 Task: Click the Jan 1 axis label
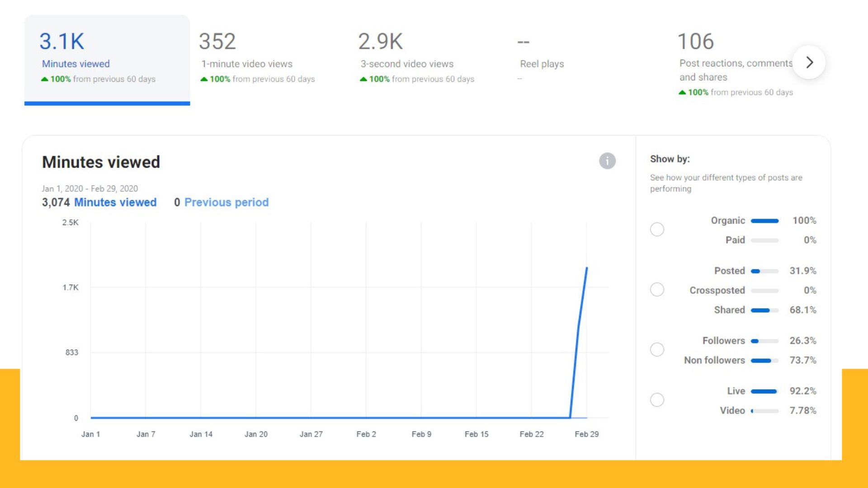[90, 434]
